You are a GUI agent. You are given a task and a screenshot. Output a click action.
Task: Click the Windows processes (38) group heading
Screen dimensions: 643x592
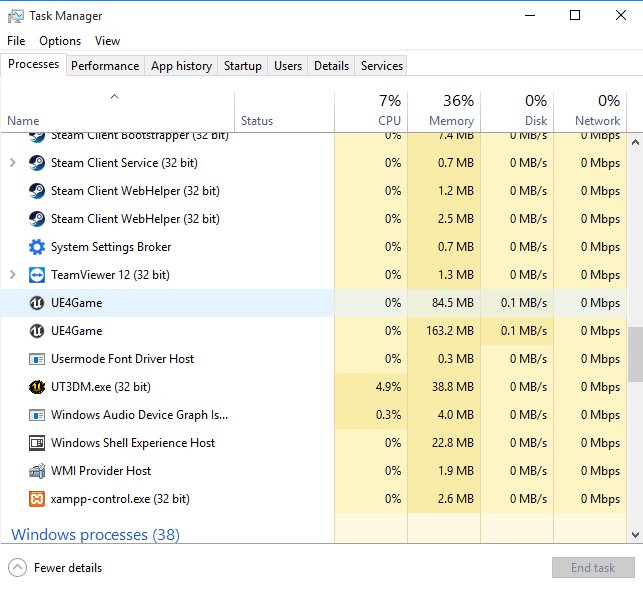(96, 535)
